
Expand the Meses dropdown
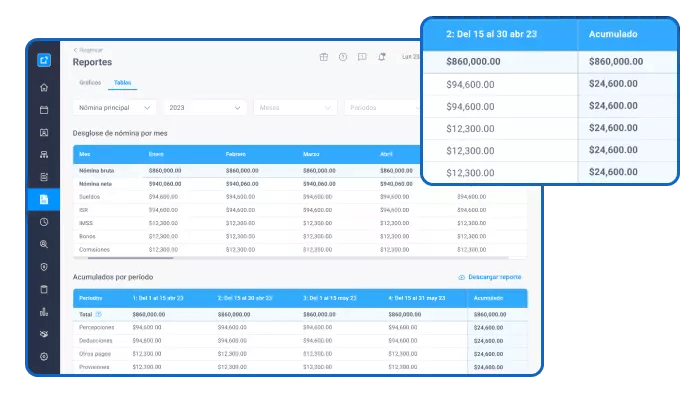pos(295,108)
